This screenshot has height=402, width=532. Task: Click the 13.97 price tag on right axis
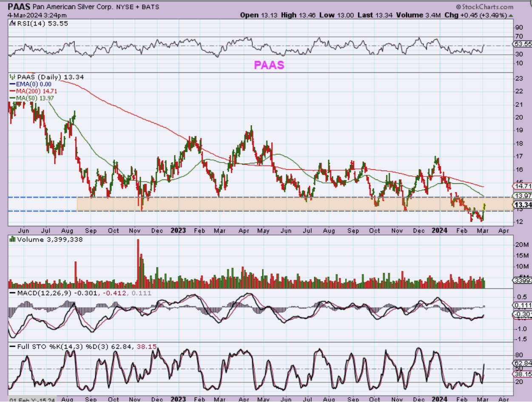pyautogui.click(x=522, y=196)
